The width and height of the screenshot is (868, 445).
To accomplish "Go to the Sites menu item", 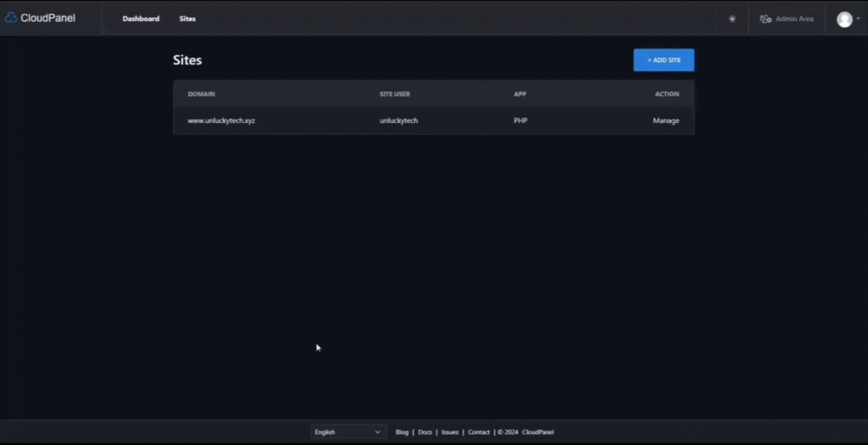I will click(187, 19).
